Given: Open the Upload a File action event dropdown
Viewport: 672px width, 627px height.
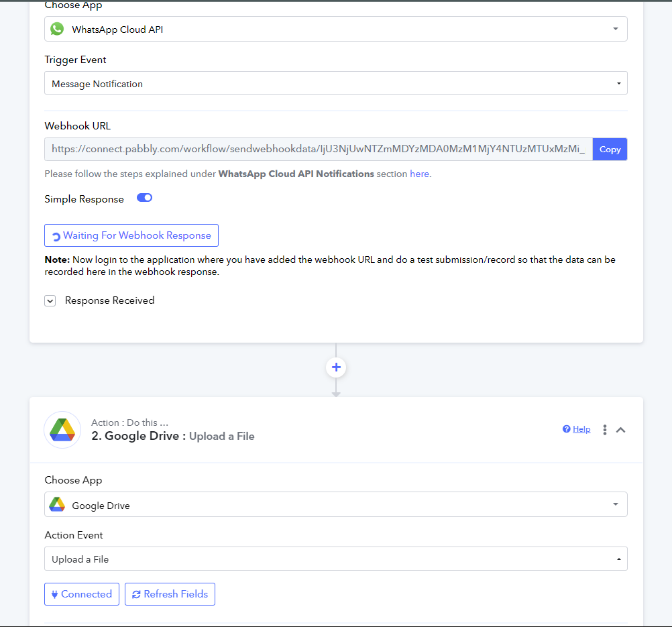Looking at the screenshot, I should pos(335,559).
